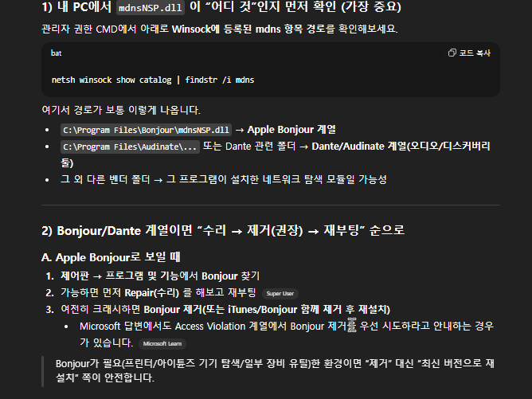Click the '여기서 경로가 보통 이렇게 나옵니다.' line
This screenshot has width=532, height=399.
[x=121, y=110]
